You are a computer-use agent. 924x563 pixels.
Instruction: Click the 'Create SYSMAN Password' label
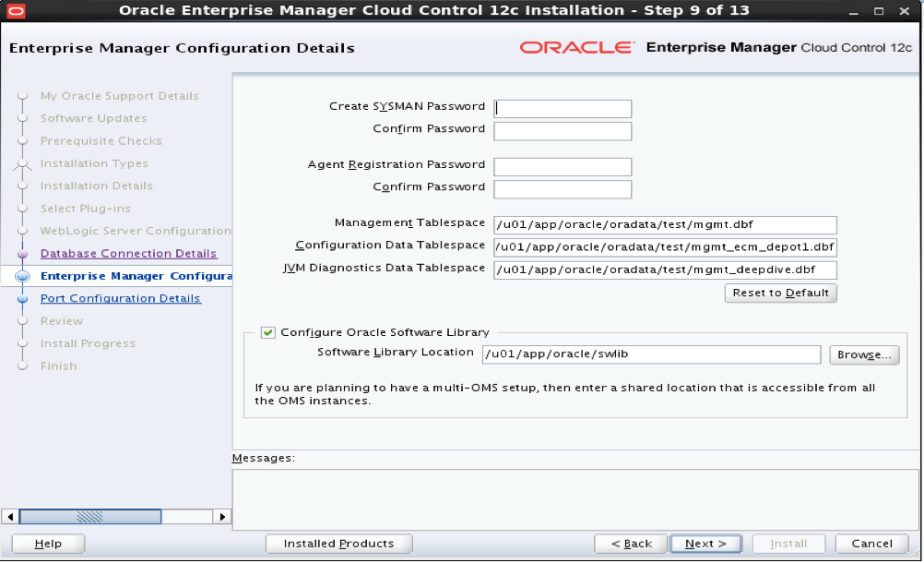point(408,106)
